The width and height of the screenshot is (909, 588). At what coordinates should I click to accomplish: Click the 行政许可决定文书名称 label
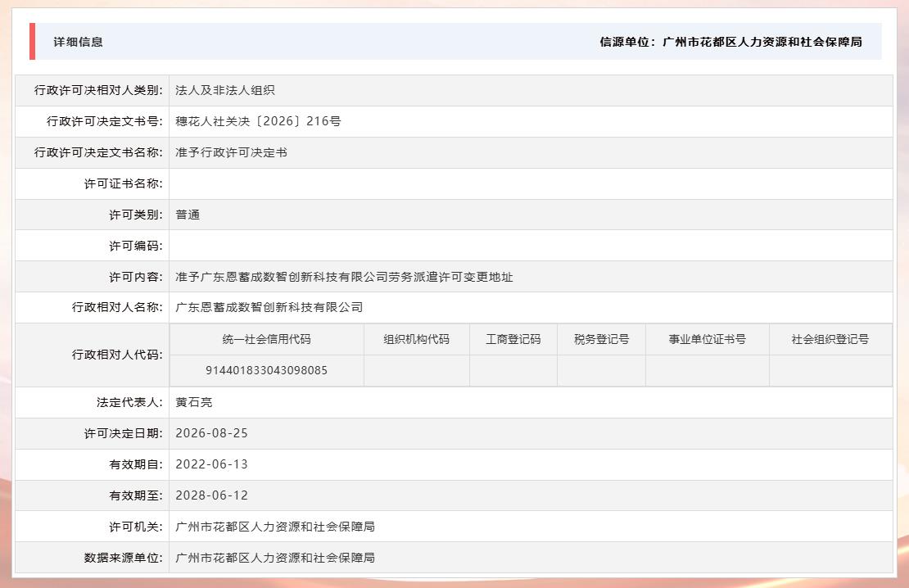(98, 152)
